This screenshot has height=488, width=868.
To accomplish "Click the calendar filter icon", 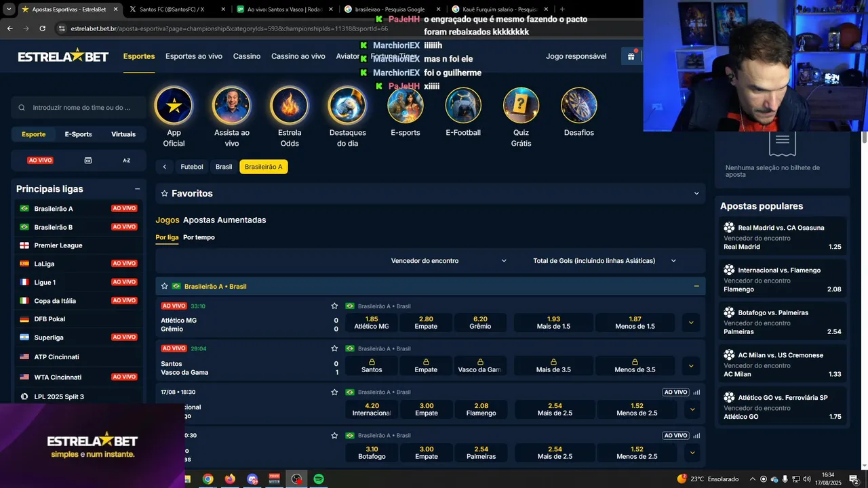I will point(88,161).
